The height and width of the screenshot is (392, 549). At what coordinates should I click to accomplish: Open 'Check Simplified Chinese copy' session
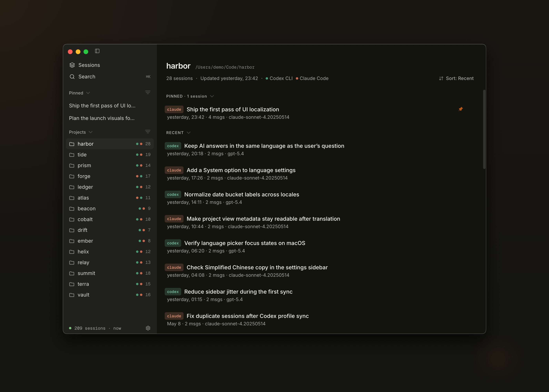[x=257, y=268]
